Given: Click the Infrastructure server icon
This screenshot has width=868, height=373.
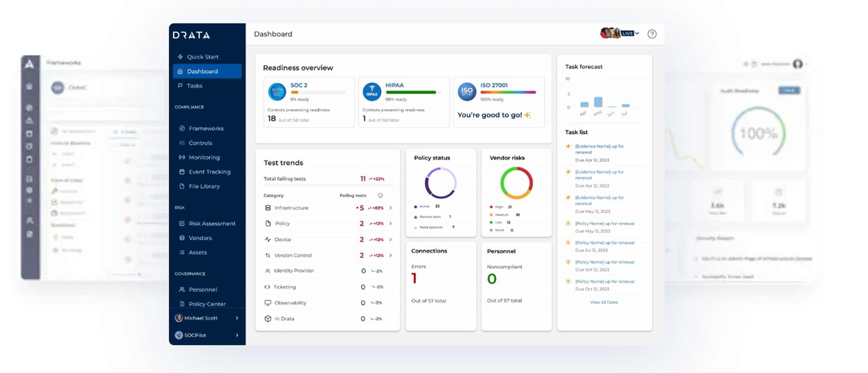Looking at the screenshot, I should point(268,208).
